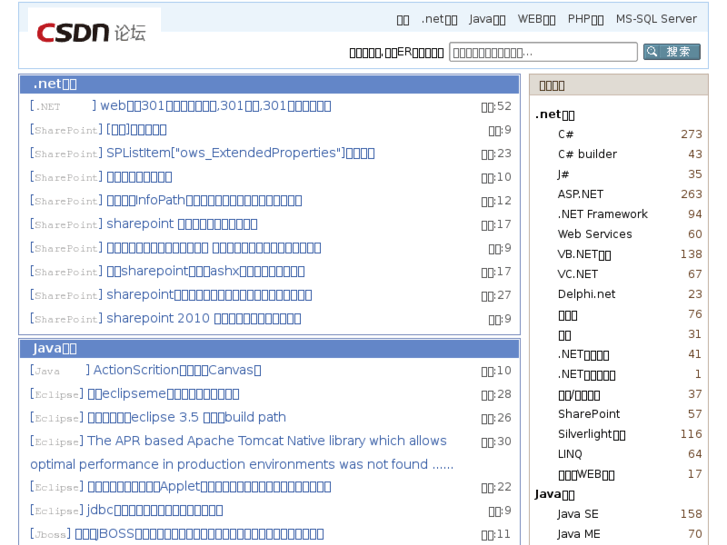The width and height of the screenshot is (727, 545).
Task: Select SharePoint in the sidebar
Action: (589, 414)
